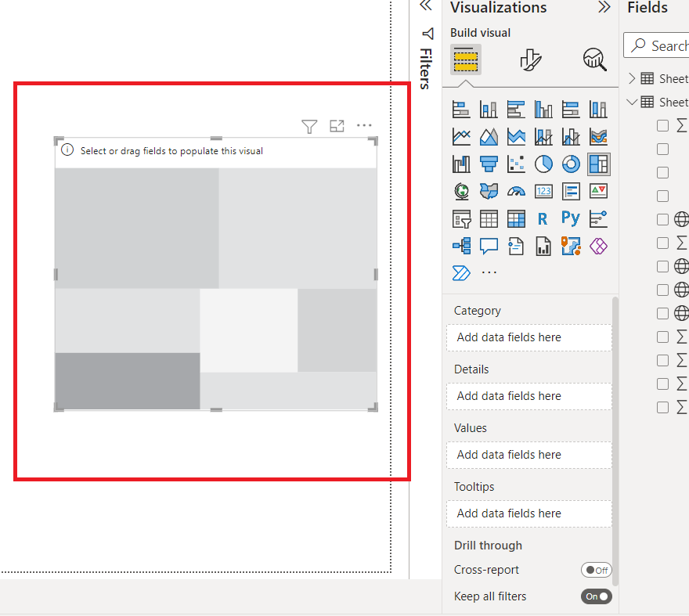Collapse the Visualizations pane
Screen dimensions: 689x616
[x=604, y=6]
